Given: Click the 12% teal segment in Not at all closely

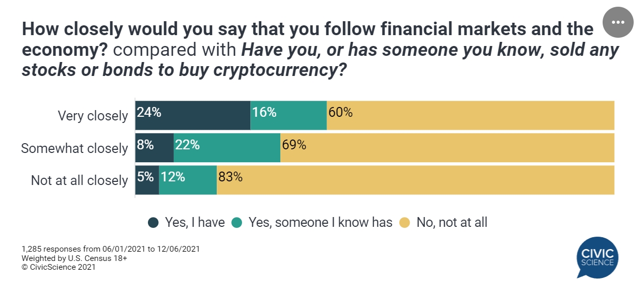Looking at the screenshot, I should click(x=188, y=180).
